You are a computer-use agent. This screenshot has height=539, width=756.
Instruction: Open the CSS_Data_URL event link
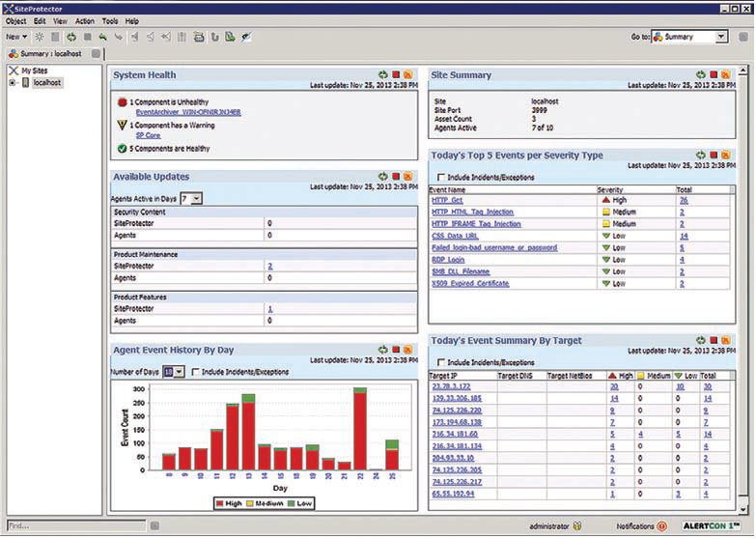(455, 236)
